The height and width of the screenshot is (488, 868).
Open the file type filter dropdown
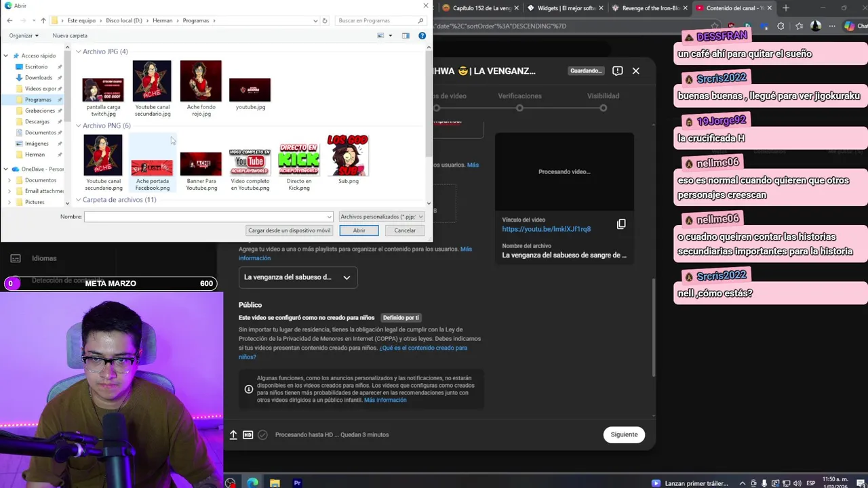coord(381,217)
